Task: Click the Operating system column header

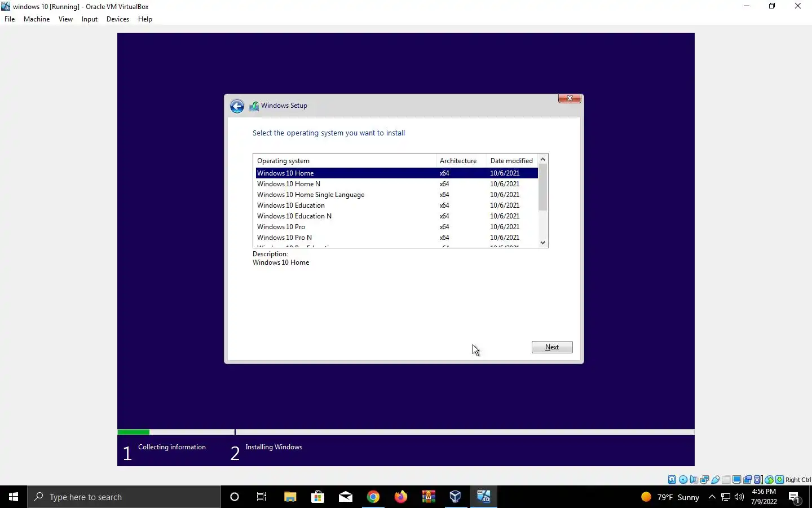Action: pos(345,161)
